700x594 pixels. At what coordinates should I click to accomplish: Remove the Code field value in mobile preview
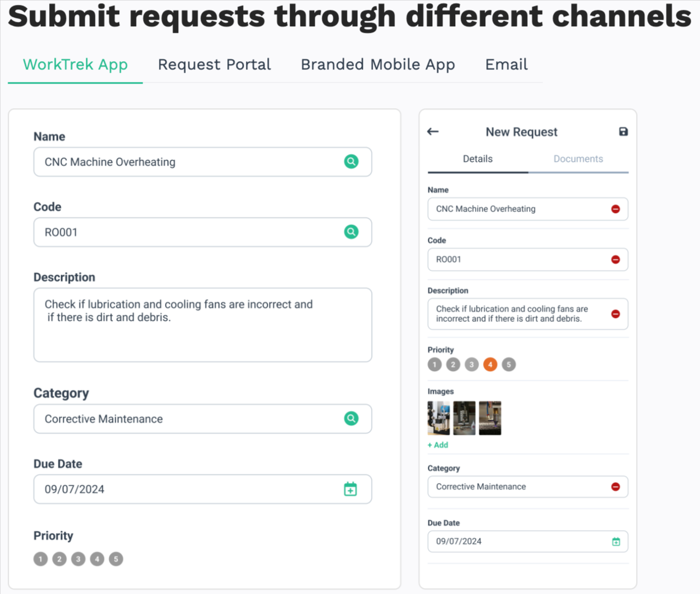pos(615,260)
